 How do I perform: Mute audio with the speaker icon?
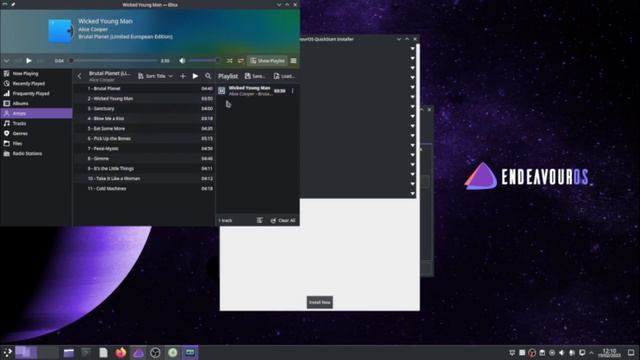pos(182,61)
